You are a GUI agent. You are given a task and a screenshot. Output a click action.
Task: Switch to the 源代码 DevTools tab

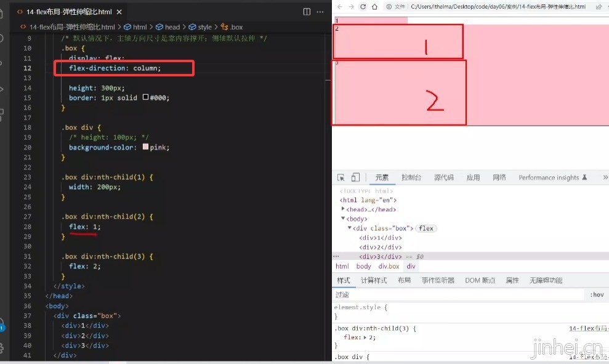point(444,177)
